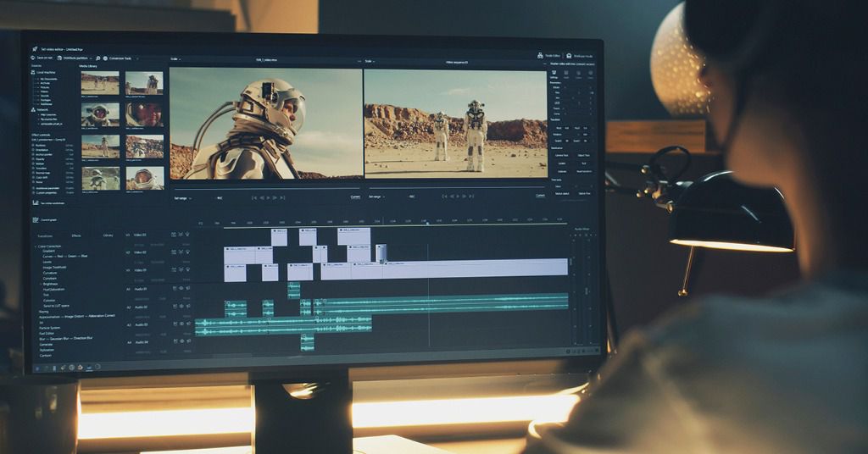Jump to end in right preview monitor
This screenshot has width=868, height=454.
coord(471,197)
